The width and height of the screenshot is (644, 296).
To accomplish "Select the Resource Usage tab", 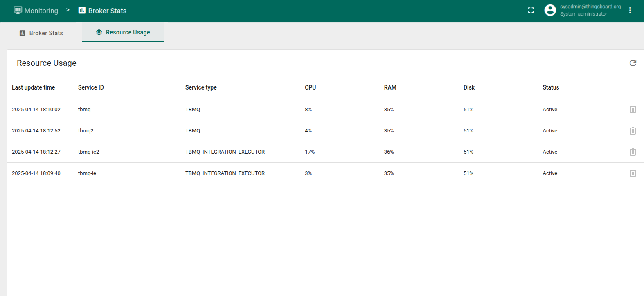I will (x=123, y=32).
